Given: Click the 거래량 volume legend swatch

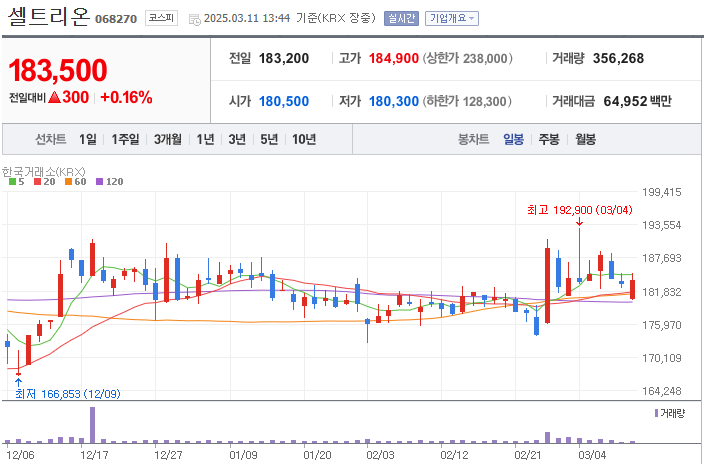Looking at the screenshot, I should pyautogui.click(x=656, y=413).
